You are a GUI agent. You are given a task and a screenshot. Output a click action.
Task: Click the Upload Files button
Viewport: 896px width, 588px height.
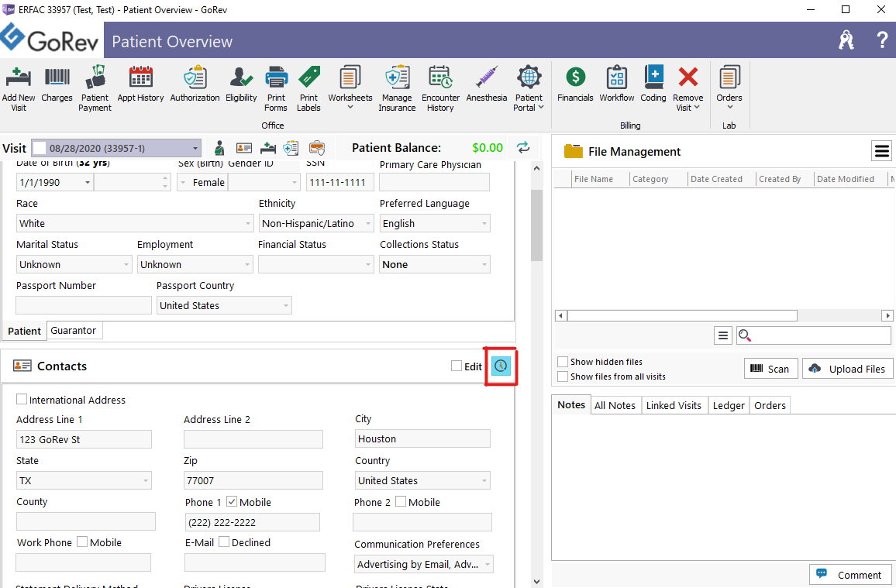pos(847,369)
